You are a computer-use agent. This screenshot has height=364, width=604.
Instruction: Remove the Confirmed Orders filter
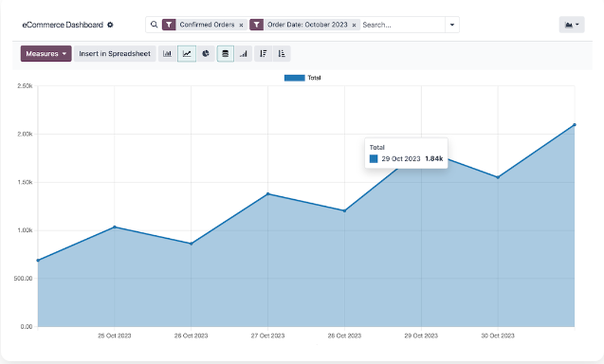[241, 25]
